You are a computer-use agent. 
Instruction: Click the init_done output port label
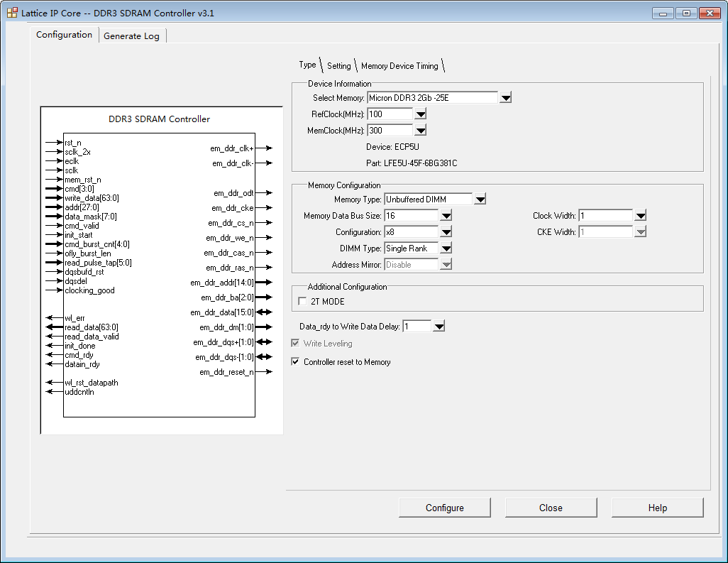[x=80, y=346]
